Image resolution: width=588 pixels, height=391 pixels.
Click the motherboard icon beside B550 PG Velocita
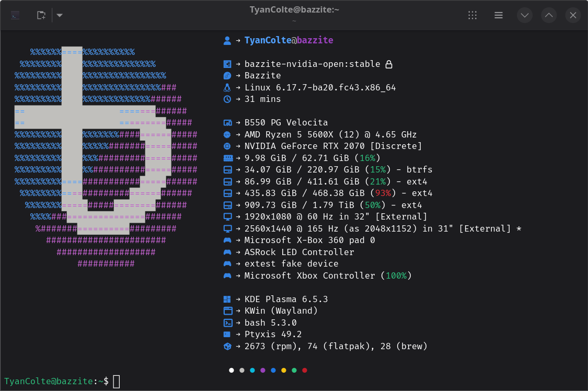pos(228,123)
